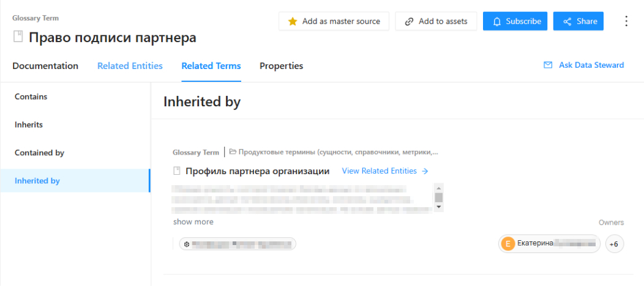Select Contains in the sidebar
The image size is (644, 286).
pos(31,97)
